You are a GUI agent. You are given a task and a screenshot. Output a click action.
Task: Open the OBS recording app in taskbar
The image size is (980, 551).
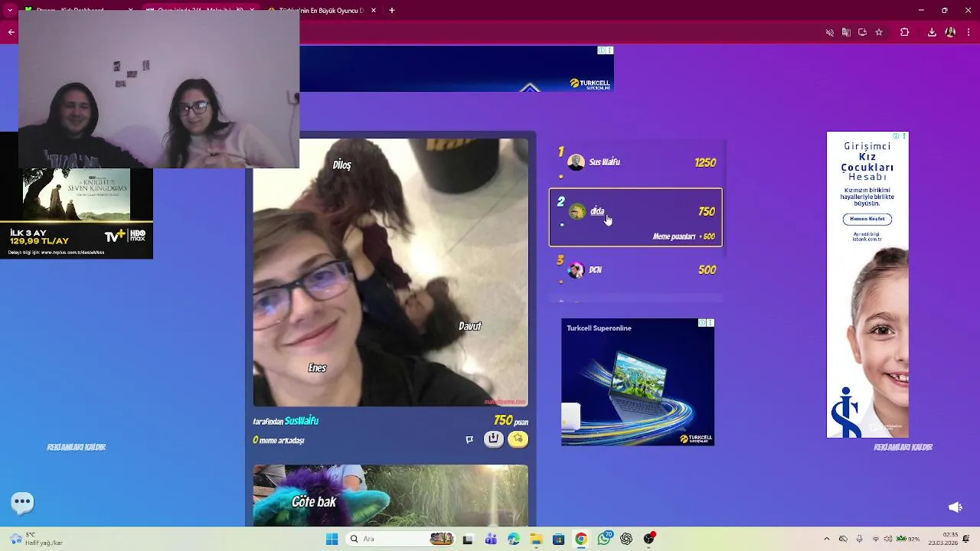point(649,539)
